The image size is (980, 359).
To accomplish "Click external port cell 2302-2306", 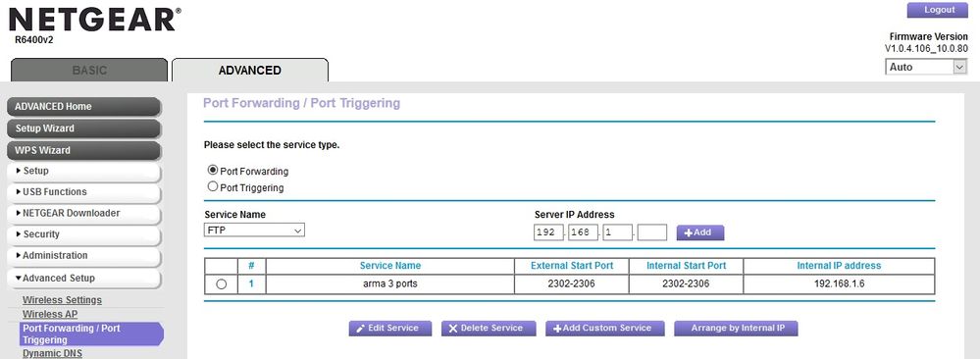I will (572, 283).
